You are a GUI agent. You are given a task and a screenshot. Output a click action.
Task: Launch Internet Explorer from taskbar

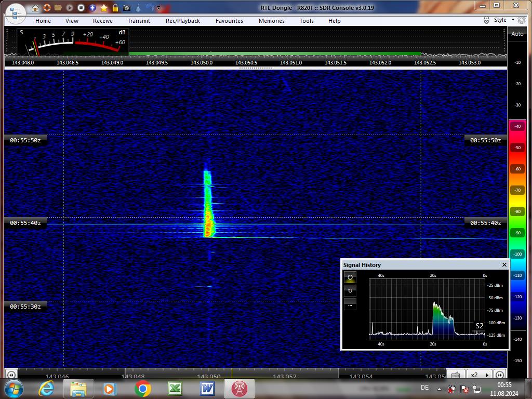(46, 389)
